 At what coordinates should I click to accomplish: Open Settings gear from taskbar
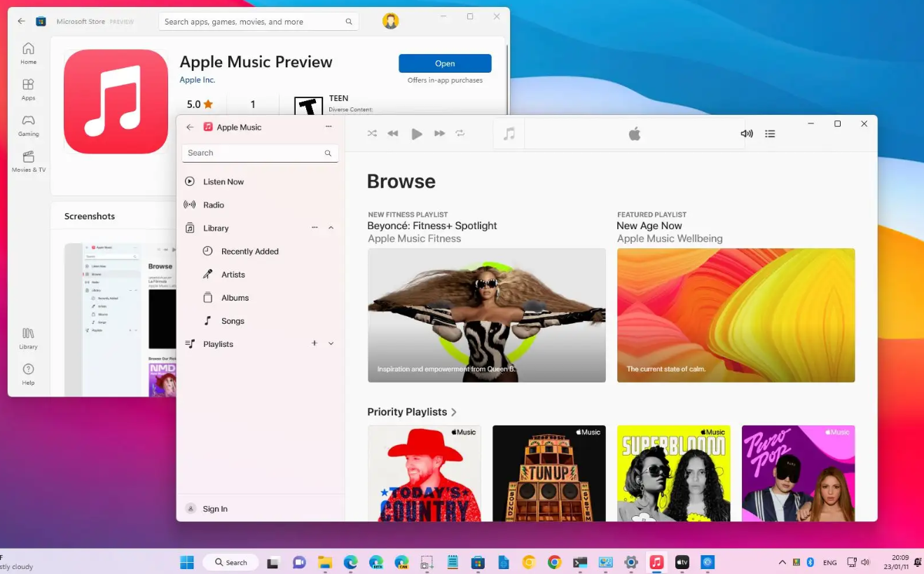click(631, 562)
